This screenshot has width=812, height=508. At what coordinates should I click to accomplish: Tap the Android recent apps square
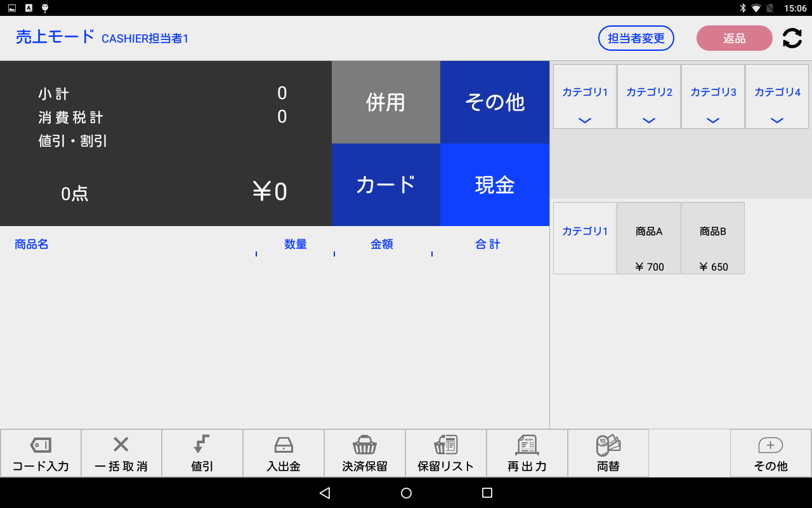pos(487,493)
